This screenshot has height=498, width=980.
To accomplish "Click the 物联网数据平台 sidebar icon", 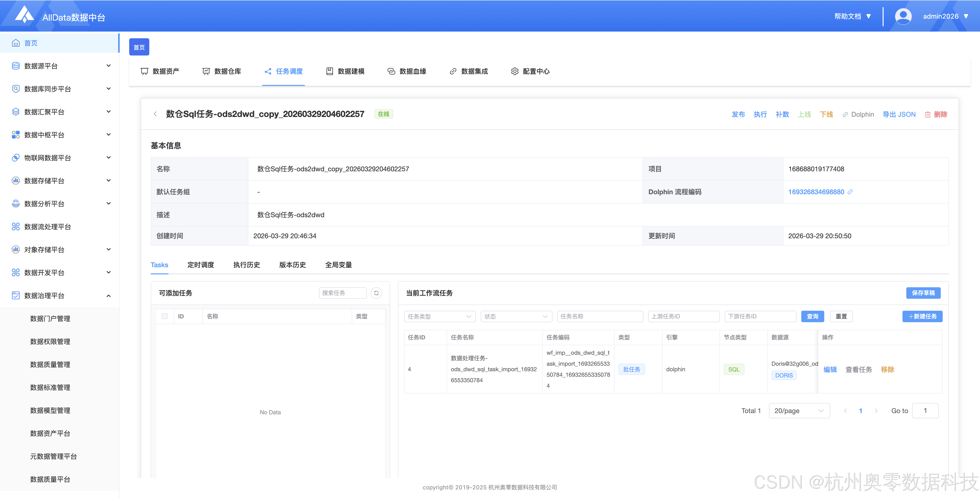I will point(16,157).
